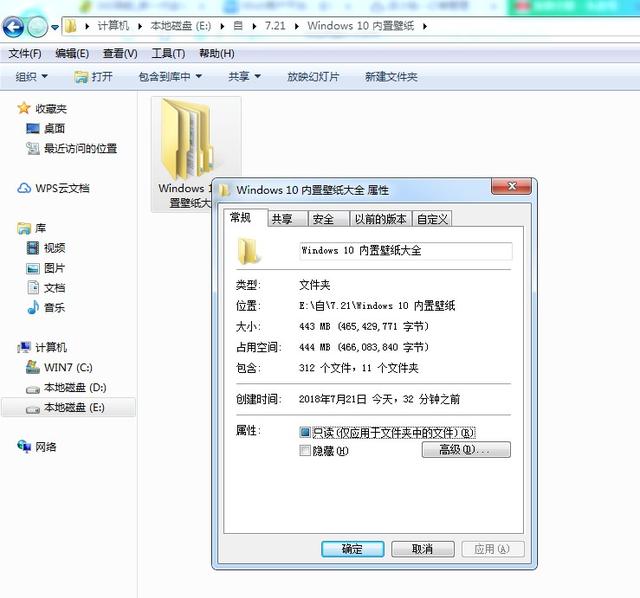Click 打开 toolbar button
This screenshot has width=640, height=598.
(x=93, y=77)
